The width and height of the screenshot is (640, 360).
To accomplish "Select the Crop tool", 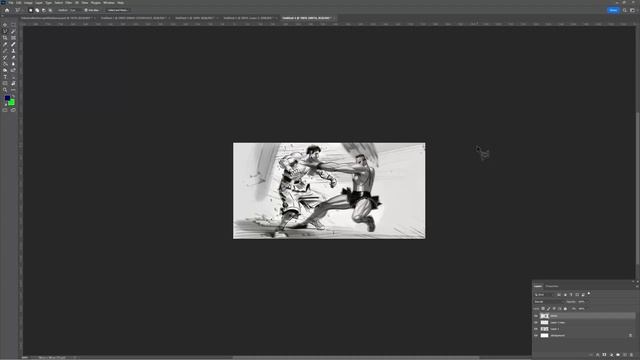I will [x=5, y=38].
